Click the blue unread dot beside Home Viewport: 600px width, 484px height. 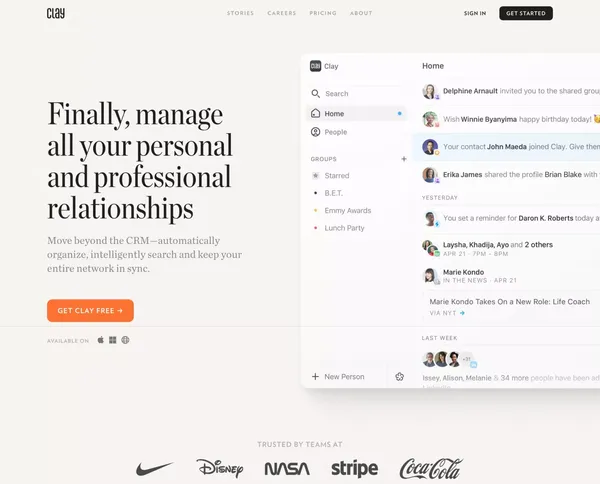[399, 114]
